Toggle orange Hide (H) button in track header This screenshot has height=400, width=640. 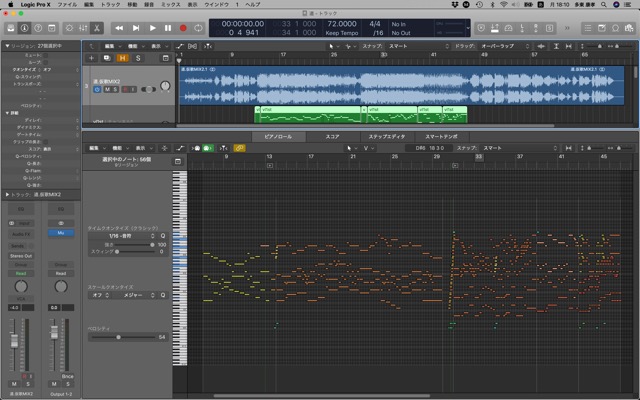(x=122, y=58)
